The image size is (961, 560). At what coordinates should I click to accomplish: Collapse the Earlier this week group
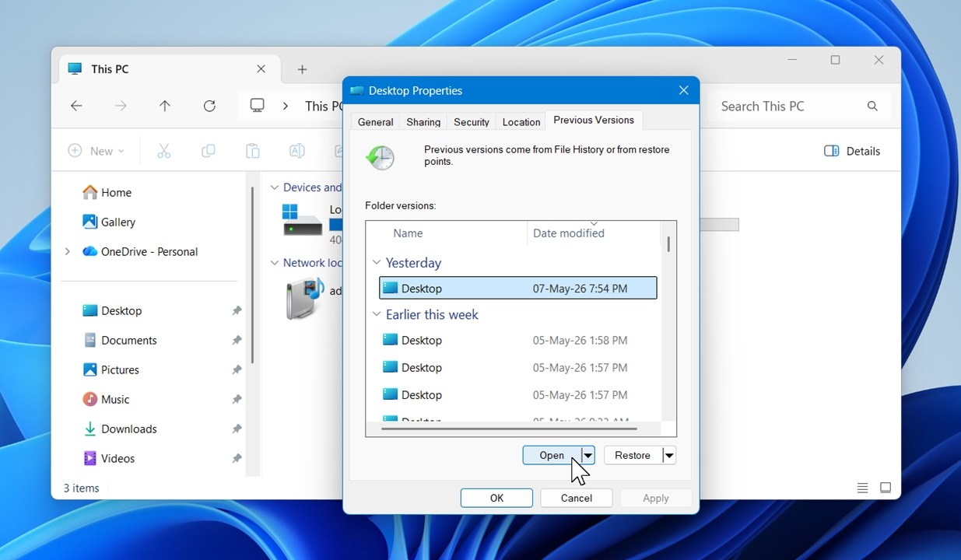click(377, 314)
